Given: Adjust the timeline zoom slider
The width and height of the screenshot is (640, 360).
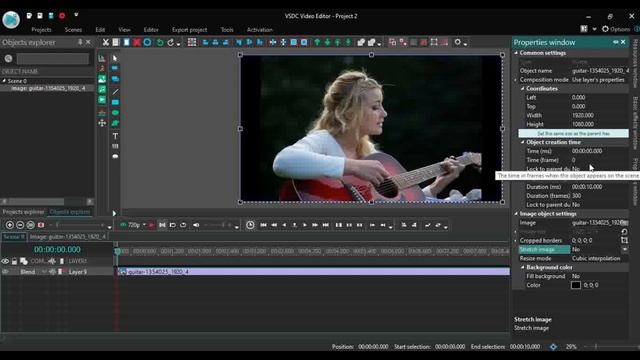Looking at the screenshot, I should coord(80,225).
